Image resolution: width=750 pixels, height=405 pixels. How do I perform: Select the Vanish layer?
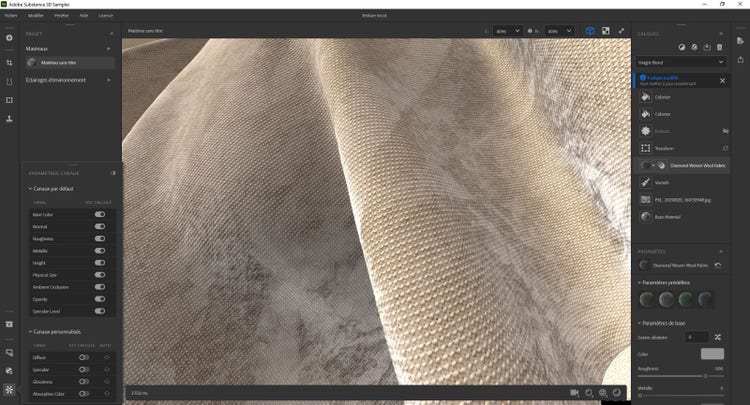click(683, 183)
